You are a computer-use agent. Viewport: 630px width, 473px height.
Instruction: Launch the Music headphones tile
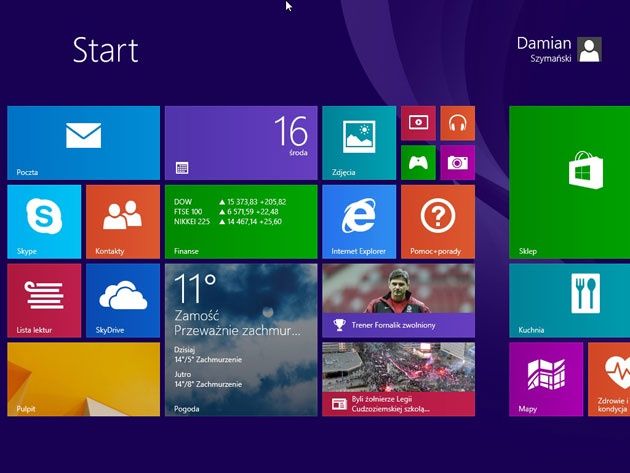458,123
